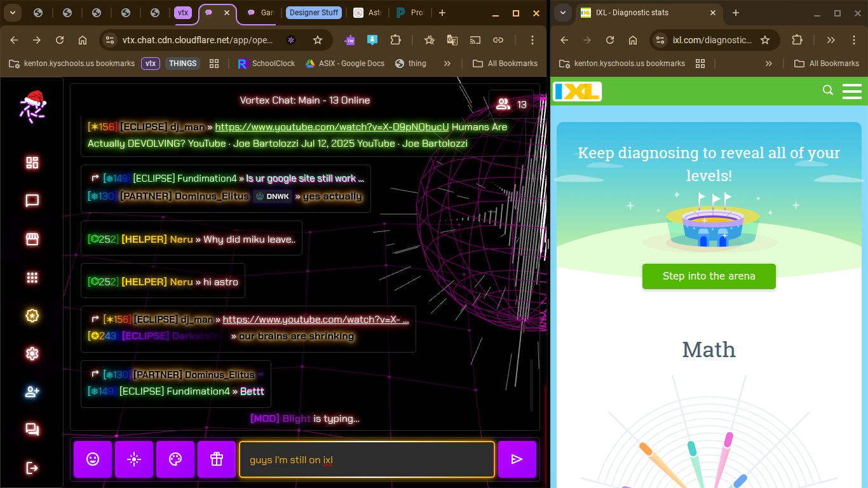Click the Step into the arena button
This screenshot has width=868, height=488.
709,276
